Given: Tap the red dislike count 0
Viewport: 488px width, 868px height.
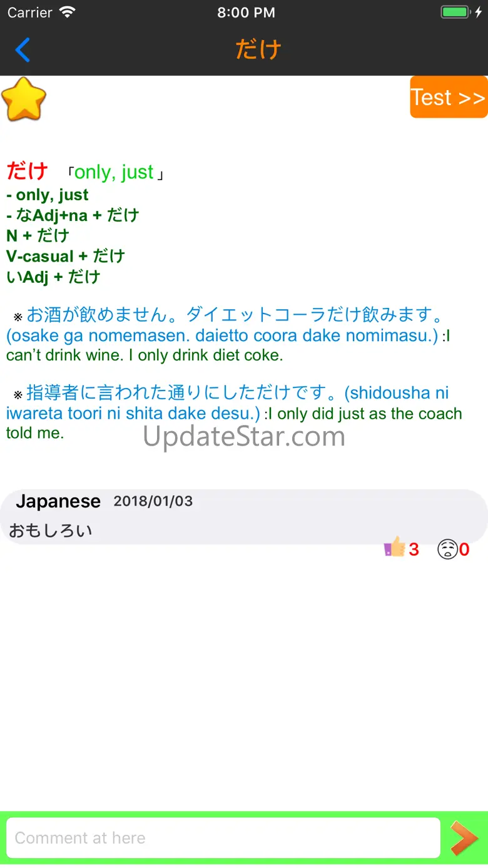Looking at the screenshot, I should tap(464, 549).
